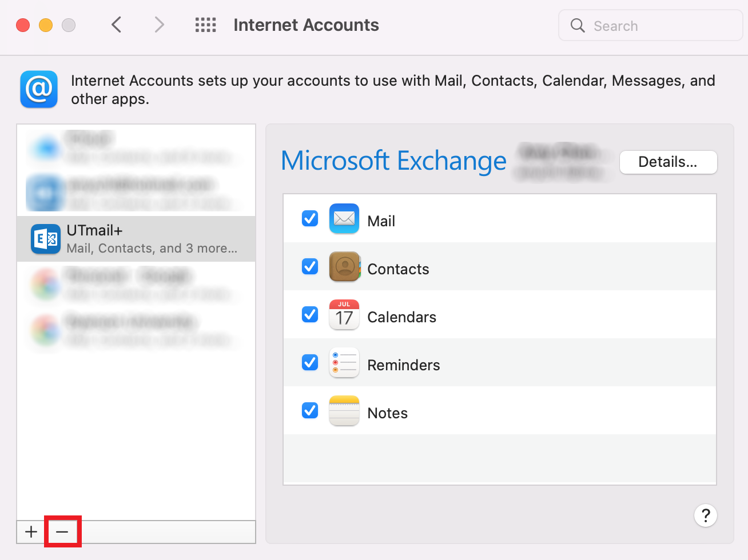Viewport: 748px width, 560px height.
Task: Go back with the left arrow
Action: 117,25
